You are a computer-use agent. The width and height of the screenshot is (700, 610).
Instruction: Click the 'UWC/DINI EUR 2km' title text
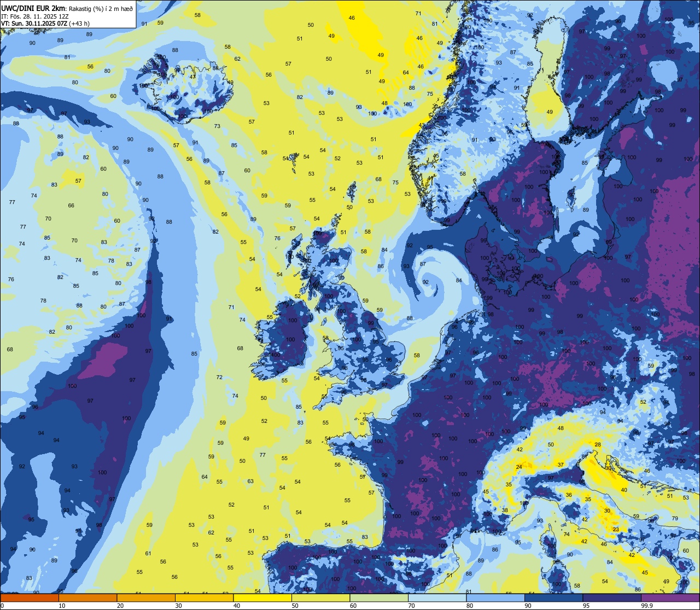point(33,8)
